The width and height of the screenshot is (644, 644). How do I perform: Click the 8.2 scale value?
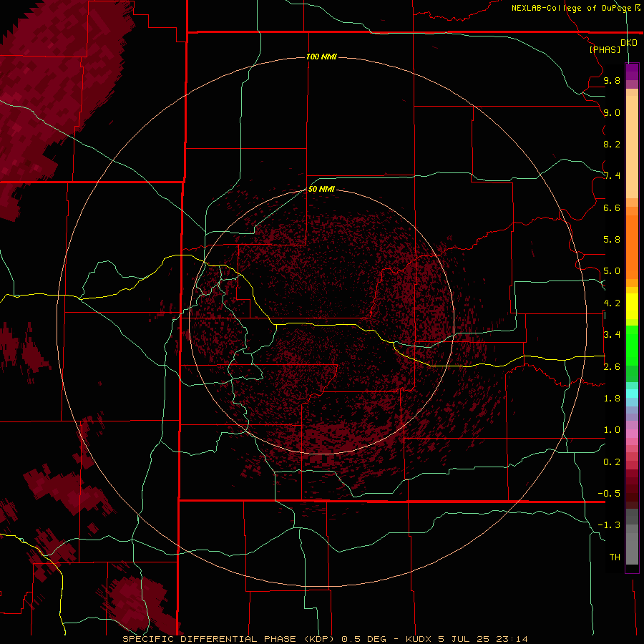click(612, 144)
